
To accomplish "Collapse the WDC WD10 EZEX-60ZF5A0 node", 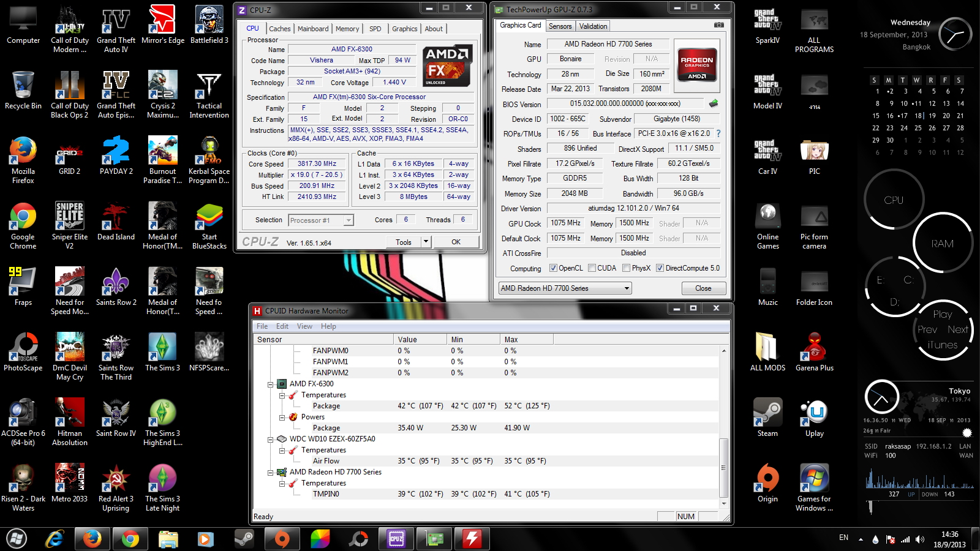I will coord(270,440).
